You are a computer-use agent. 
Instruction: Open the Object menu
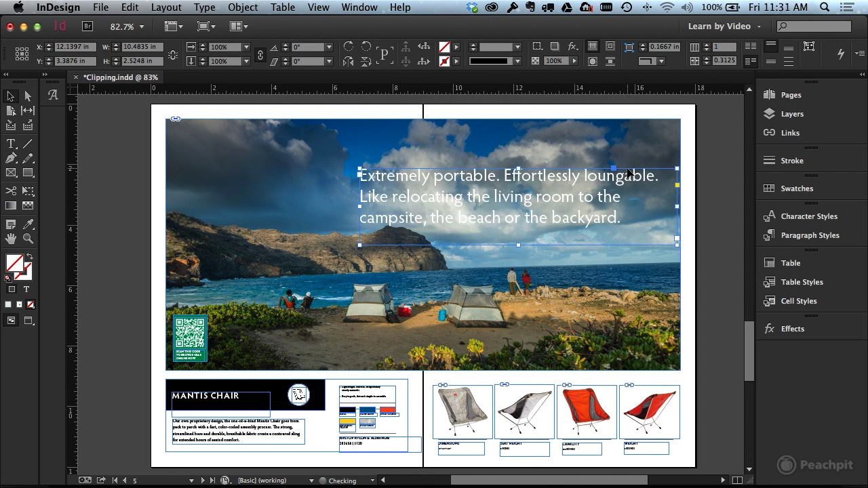(242, 7)
